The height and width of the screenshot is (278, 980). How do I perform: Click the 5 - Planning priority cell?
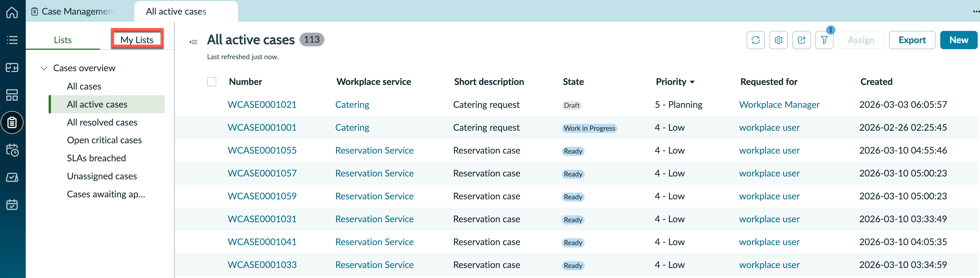click(x=678, y=105)
